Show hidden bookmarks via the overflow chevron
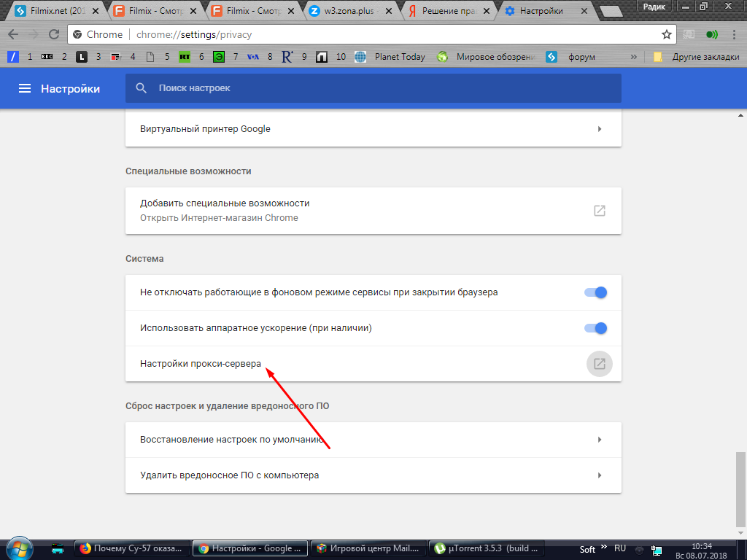The height and width of the screenshot is (560, 747). [x=633, y=57]
